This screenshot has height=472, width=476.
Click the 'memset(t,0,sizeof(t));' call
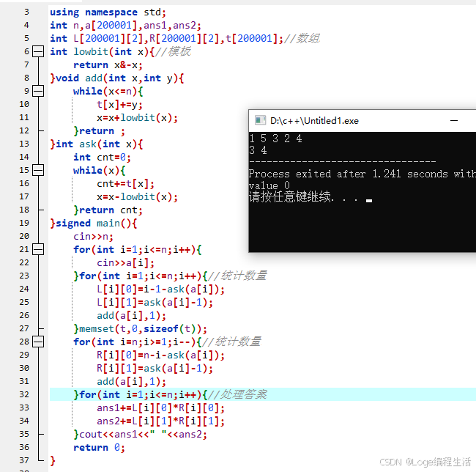pos(143,328)
